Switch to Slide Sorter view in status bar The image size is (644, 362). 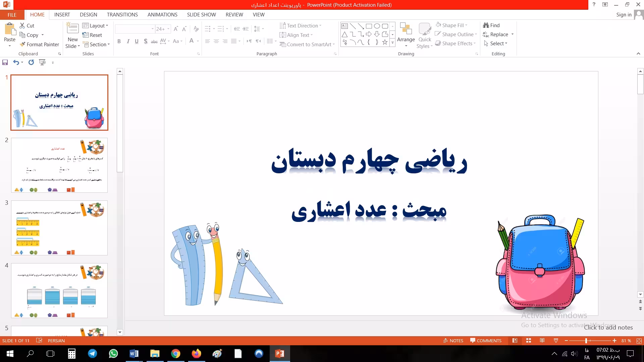click(529, 341)
